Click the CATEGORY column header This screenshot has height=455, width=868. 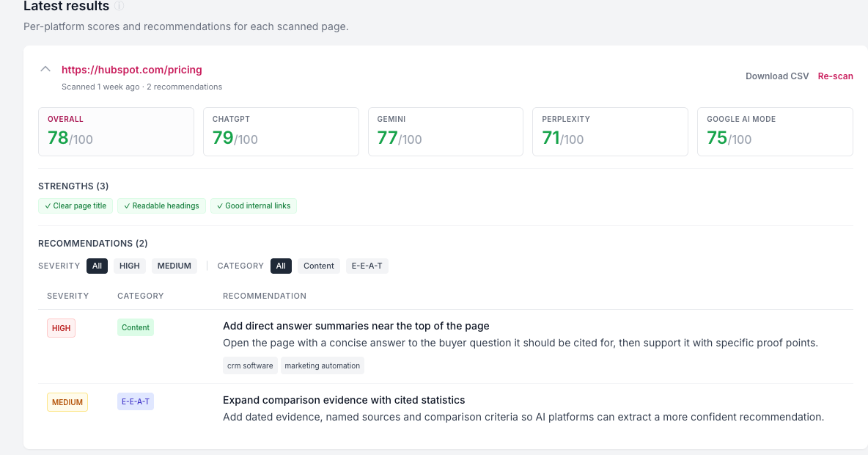point(141,296)
